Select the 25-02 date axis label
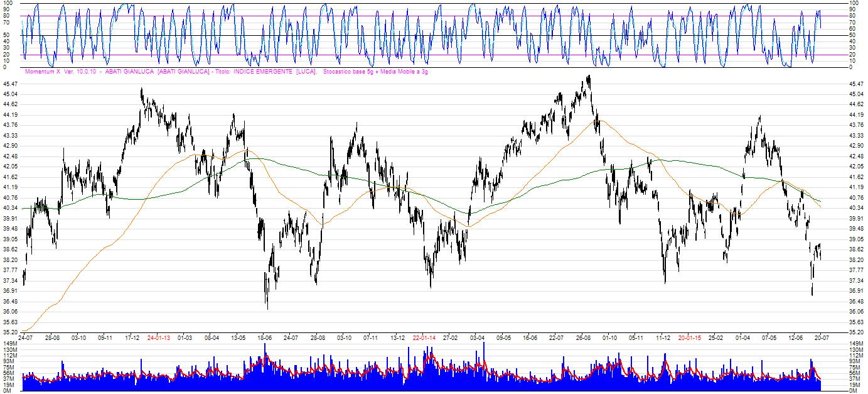This screenshot has height=394, width=868. (716, 337)
